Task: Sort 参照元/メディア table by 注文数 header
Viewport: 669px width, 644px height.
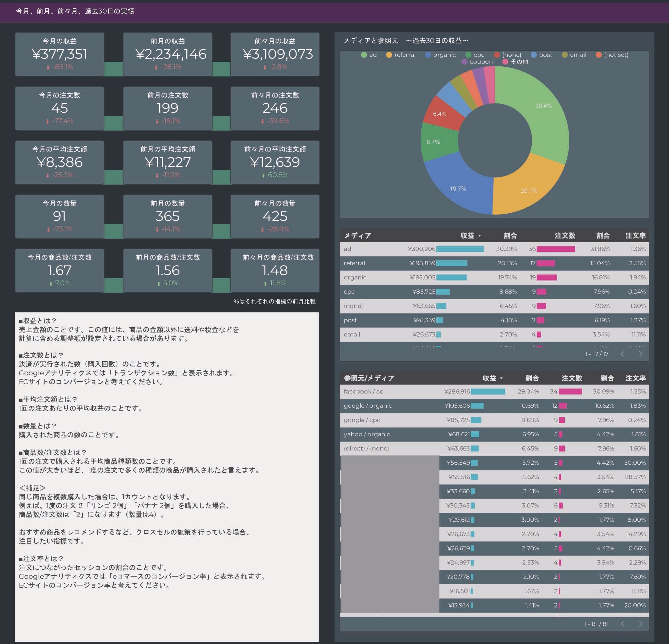Action: tap(572, 378)
